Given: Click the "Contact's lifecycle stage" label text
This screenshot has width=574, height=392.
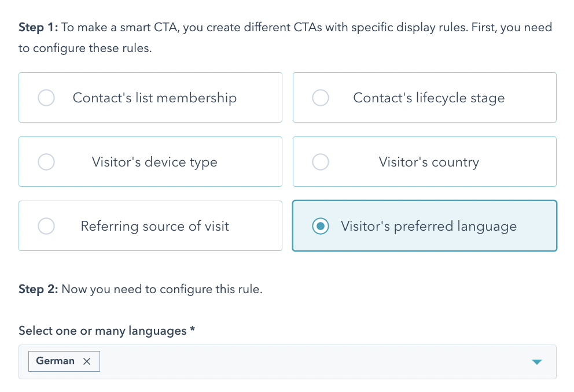Looking at the screenshot, I should [x=429, y=98].
